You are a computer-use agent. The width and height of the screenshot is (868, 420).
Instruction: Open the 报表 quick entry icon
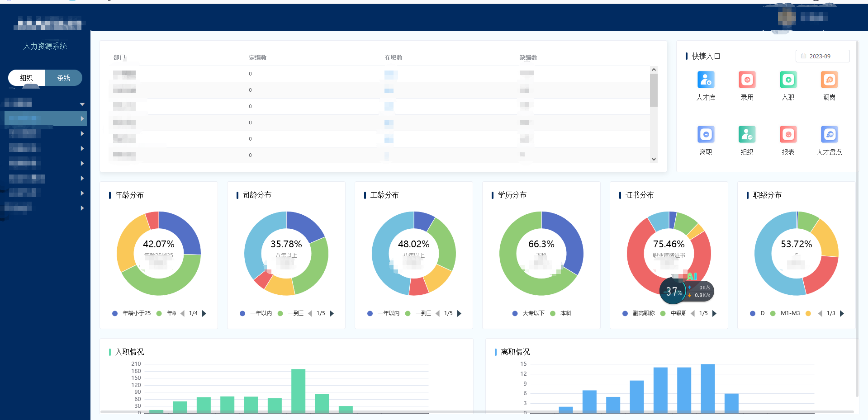click(788, 135)
